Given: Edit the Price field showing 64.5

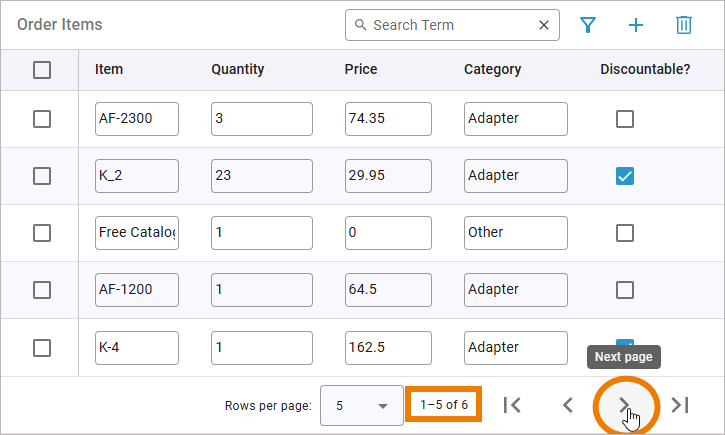Looking at the screenshot, I should click(x=388, y=290).
